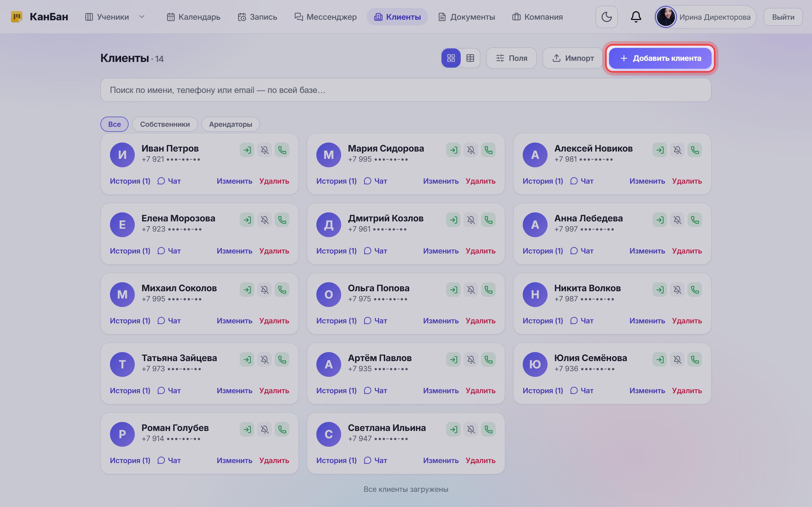Filter clients by Арендаторы
Image resolution: width=812 pixels, height=507 pixels.
[231, 124]
